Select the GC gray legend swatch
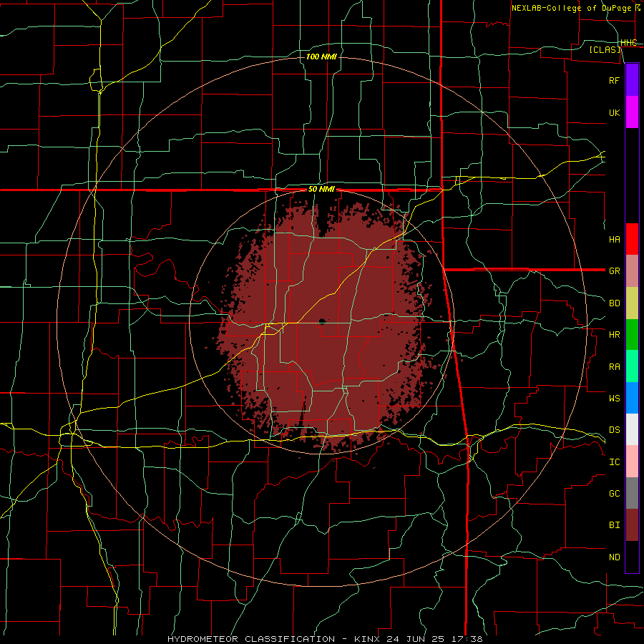This screenshot has height=644, width=644. pos(632,493)
